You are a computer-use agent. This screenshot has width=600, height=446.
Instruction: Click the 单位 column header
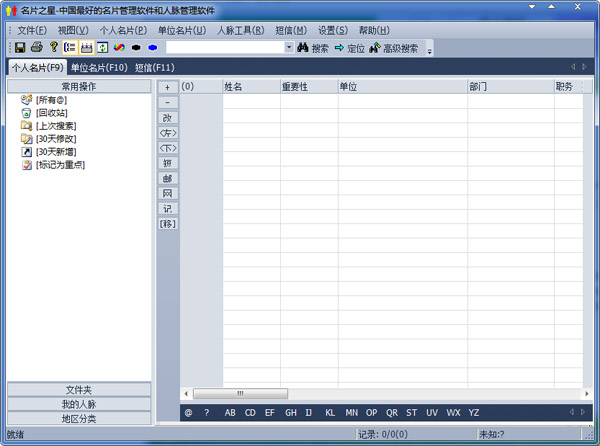point(403,87)
